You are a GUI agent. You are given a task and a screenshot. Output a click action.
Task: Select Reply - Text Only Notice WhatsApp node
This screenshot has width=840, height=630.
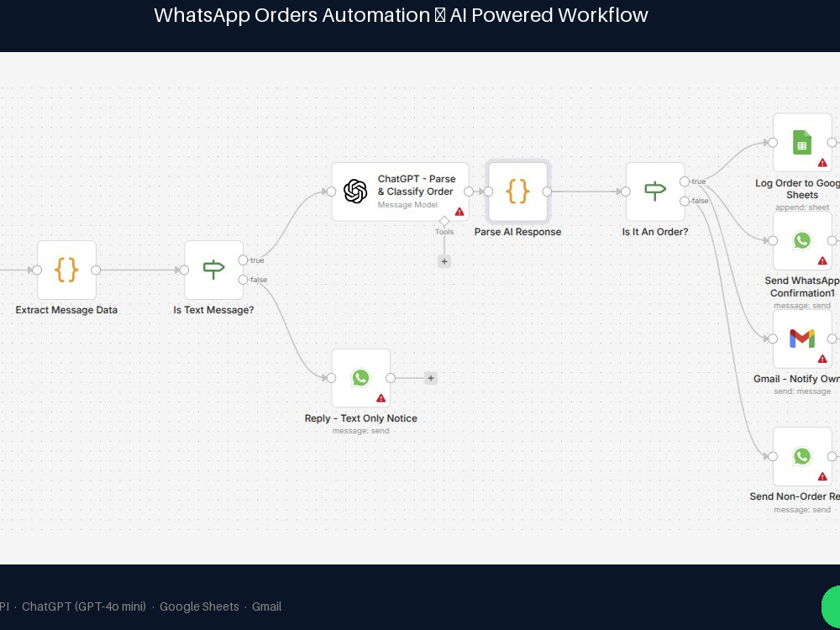click(361, 378)
